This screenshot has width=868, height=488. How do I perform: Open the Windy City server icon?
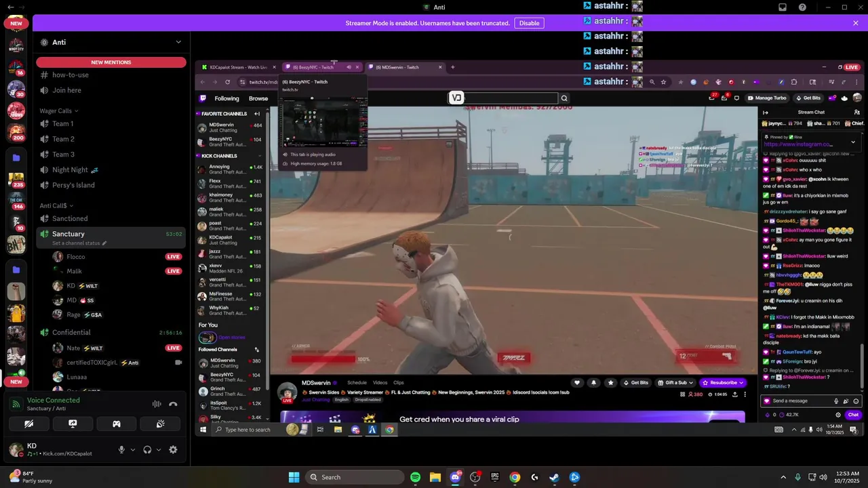tap(16, 46)
